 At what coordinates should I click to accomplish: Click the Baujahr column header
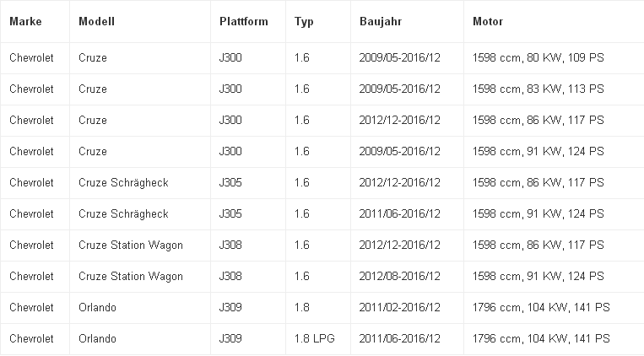pos(381,21)
